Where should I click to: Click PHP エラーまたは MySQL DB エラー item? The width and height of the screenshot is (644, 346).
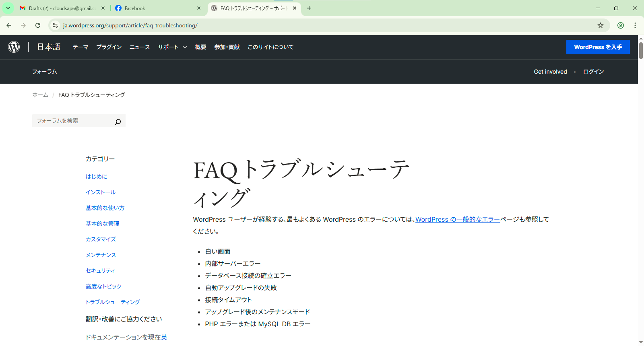[258, 324]
